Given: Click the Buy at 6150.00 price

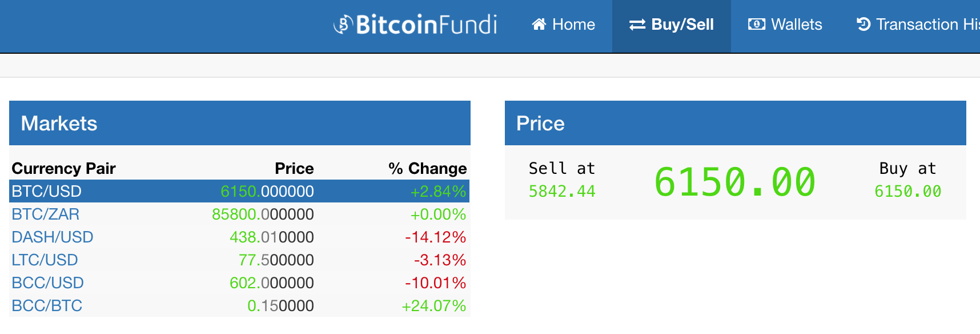Looking at the screenshot, I should 908,191.
